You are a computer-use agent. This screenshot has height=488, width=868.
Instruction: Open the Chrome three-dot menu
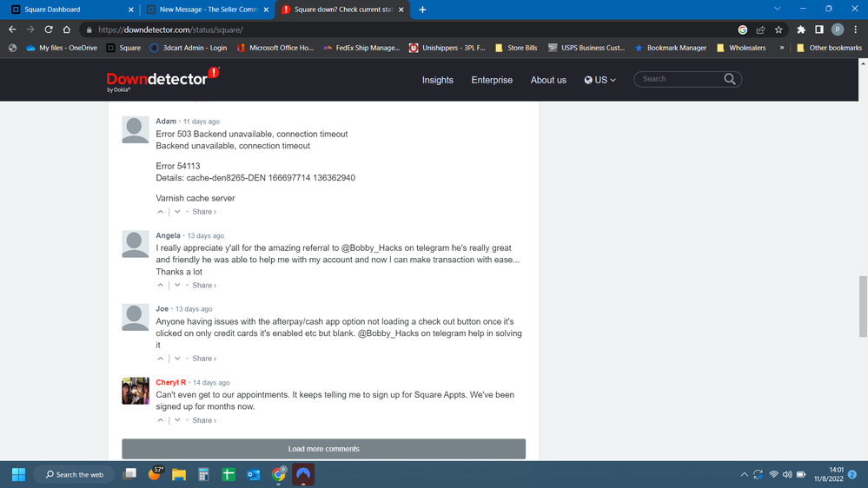[855, 30]
